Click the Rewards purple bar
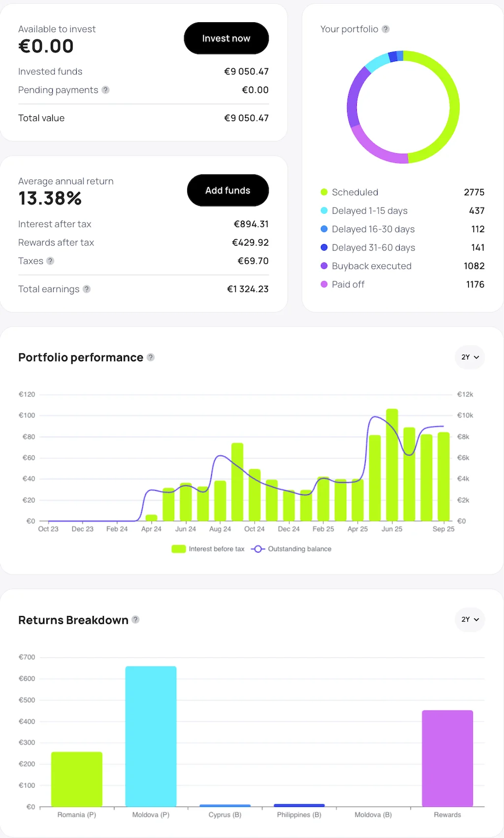The image size is (504, 838). 447,758
